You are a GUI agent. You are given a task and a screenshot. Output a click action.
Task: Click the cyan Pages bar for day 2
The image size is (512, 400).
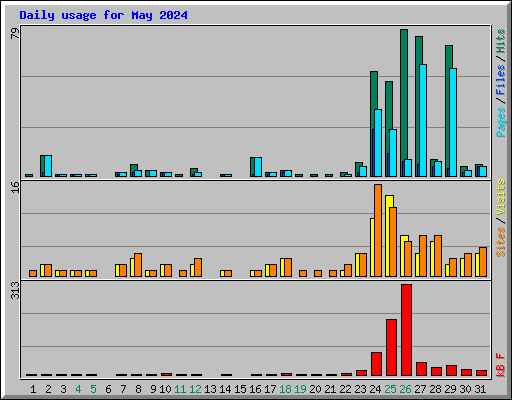click(x=48, y=166)
